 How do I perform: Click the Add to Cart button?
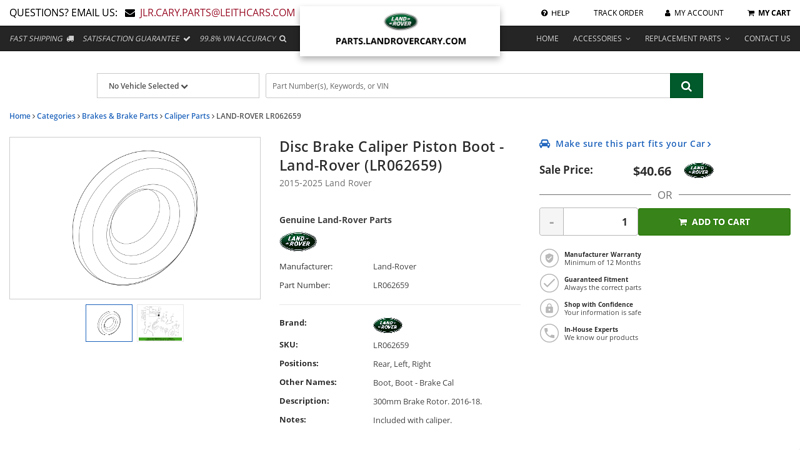pos(714,222)
